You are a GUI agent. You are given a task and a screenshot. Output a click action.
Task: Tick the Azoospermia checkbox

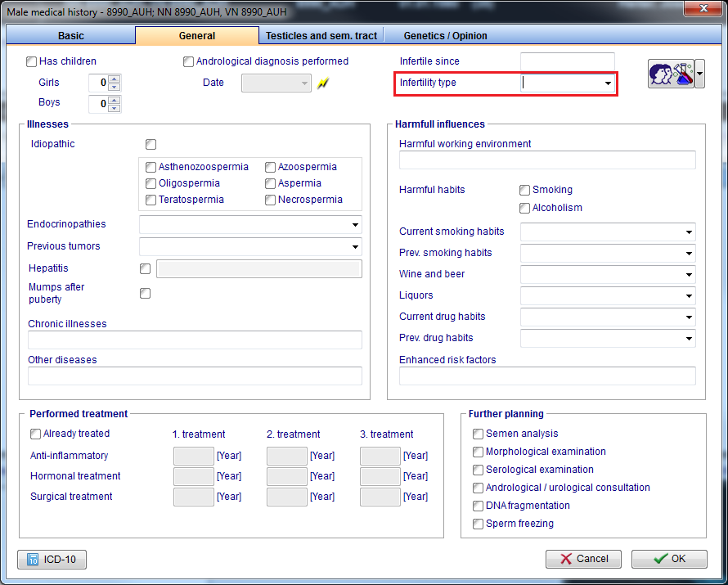270,167
